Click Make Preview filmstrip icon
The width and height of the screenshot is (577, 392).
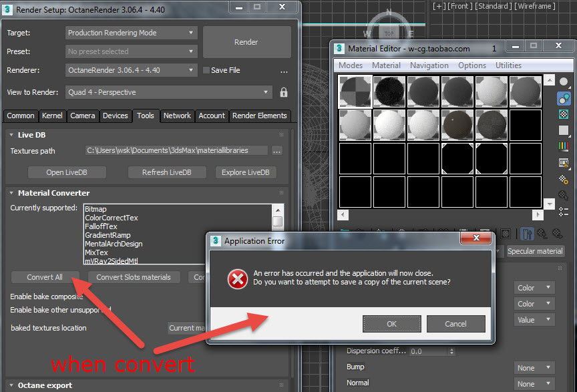point(564,163)
